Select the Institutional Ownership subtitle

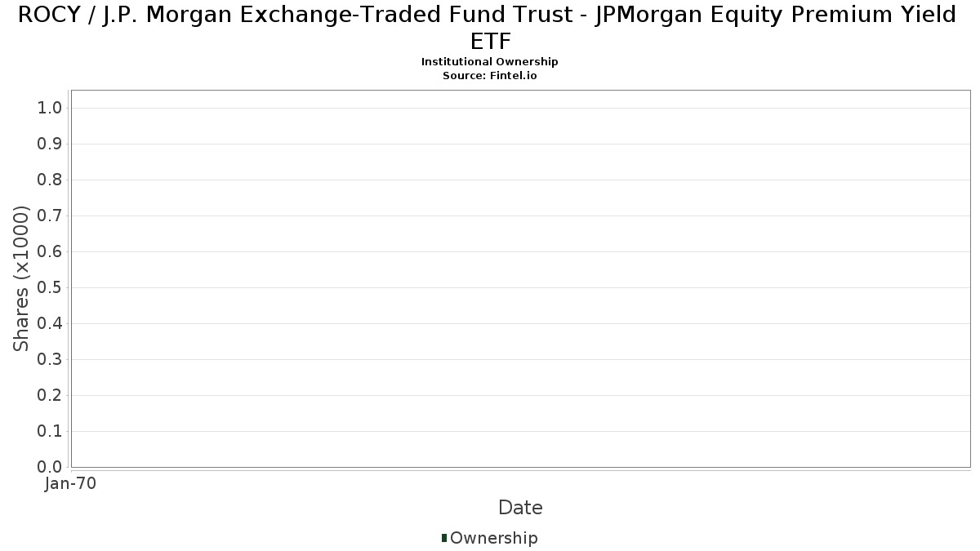pyautogui.click(x=490, y=62)
